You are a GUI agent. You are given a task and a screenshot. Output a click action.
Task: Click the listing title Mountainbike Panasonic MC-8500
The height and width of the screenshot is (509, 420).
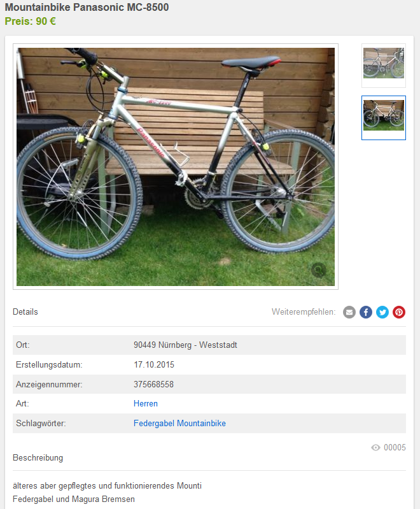coord(87,7)
